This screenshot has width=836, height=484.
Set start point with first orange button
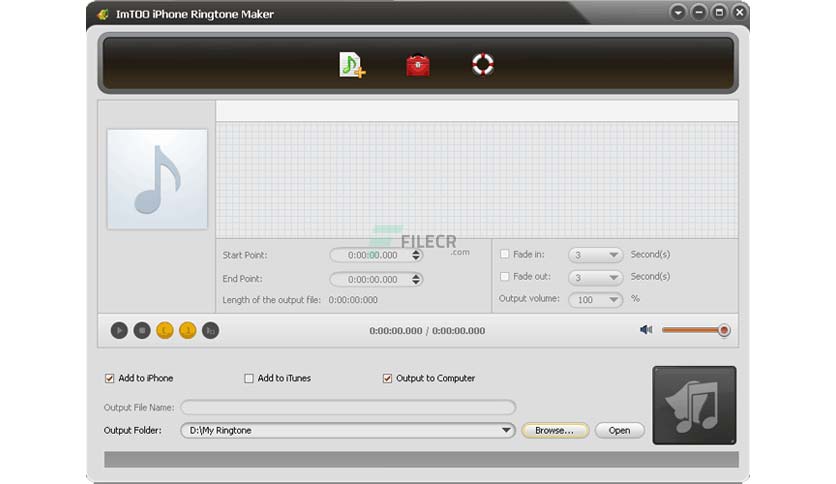[165, 330]
